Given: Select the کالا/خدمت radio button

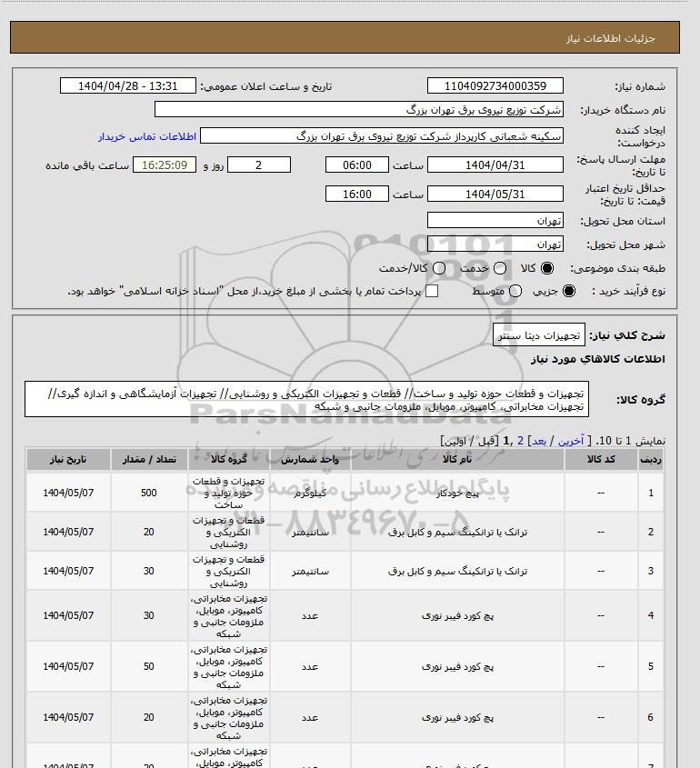Looking at the screenshot, I should tap(439, 268).
